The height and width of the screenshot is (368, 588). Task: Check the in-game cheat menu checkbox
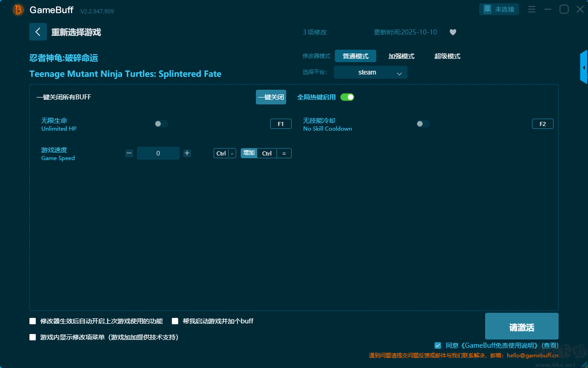point(33,337)
